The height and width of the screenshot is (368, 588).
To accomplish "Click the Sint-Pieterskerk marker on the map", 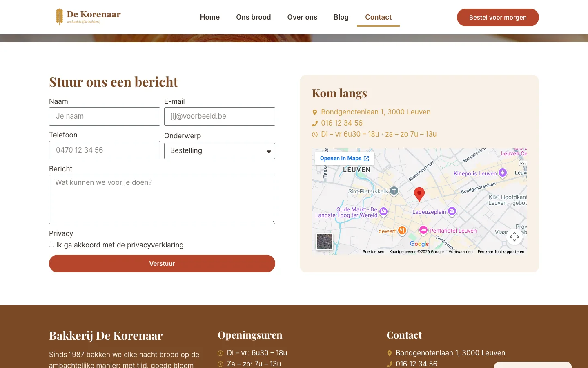I will 394,191.
